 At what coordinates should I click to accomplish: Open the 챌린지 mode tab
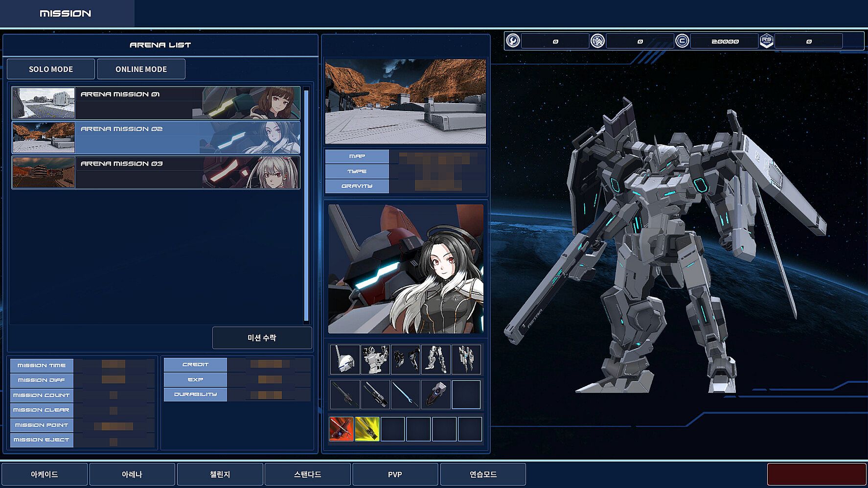(220, 474)
